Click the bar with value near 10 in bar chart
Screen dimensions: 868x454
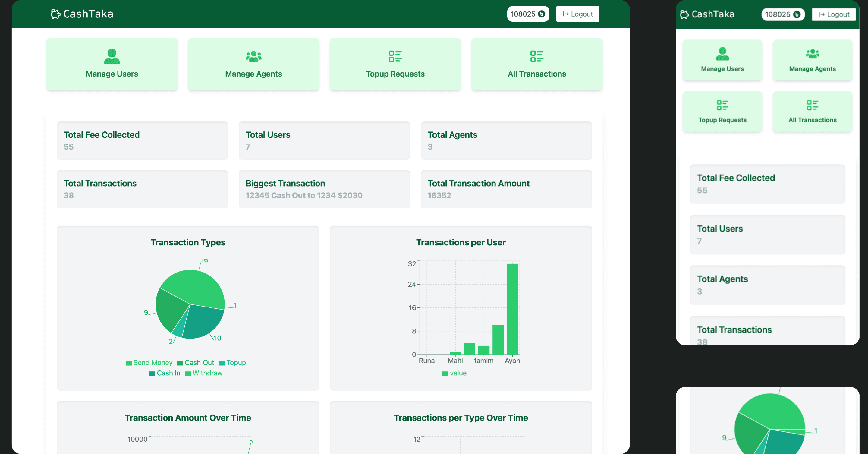pos(498,340)
